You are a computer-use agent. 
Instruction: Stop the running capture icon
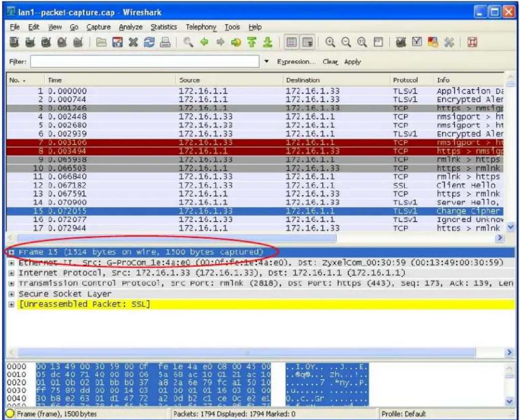[x=62, y=42]
